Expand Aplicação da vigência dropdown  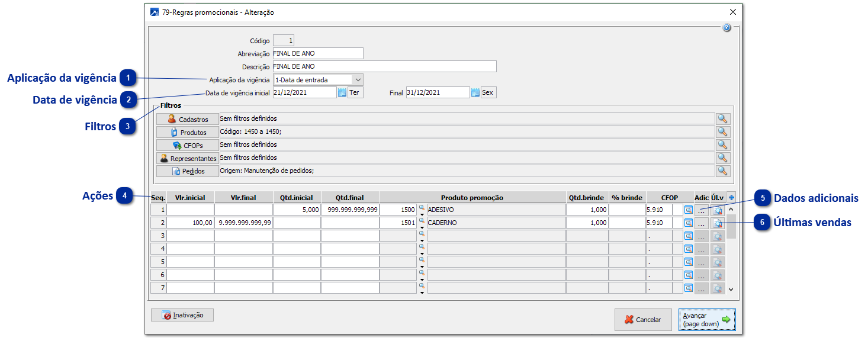point(357,80)
